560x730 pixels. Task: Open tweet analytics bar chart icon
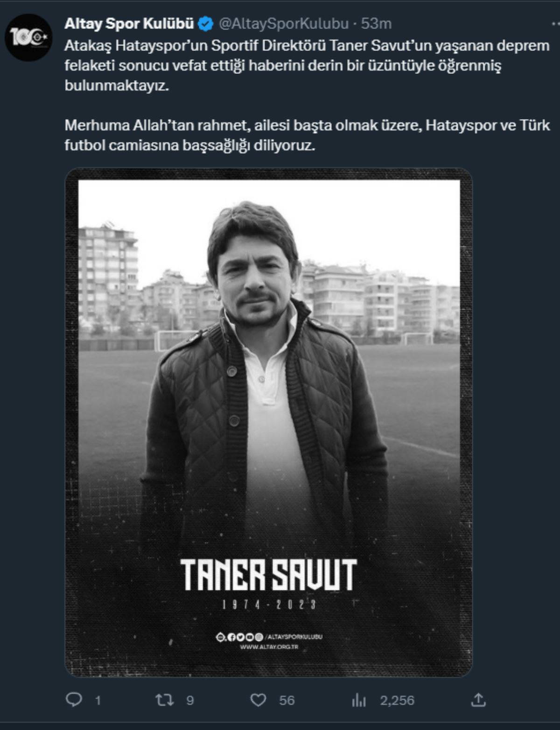(358, 700)
